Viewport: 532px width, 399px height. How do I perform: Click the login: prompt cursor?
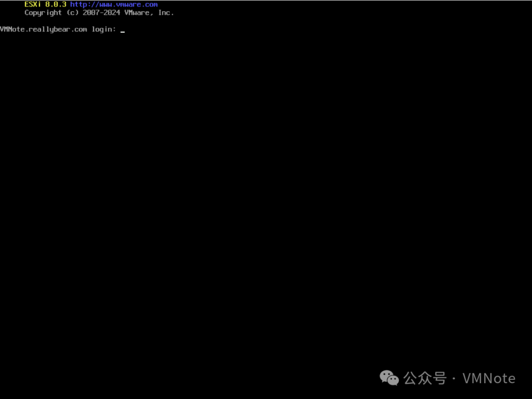(123, 31)
